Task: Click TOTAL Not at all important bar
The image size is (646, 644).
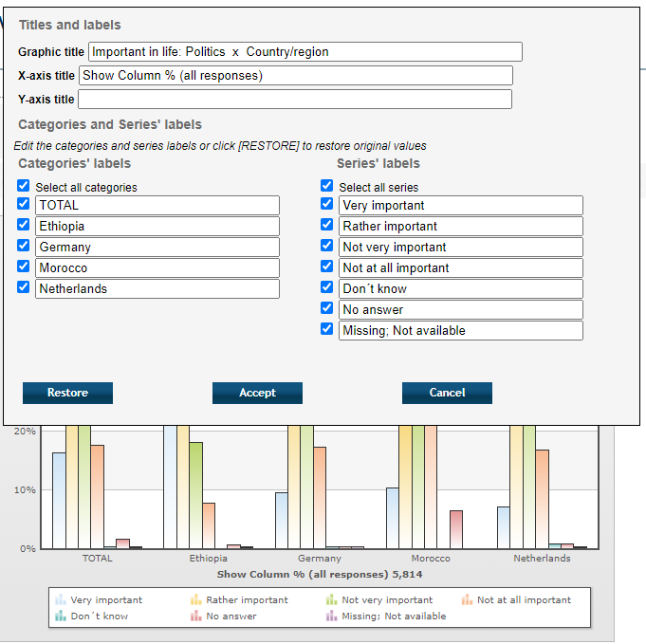Action: tap(97, 496)
